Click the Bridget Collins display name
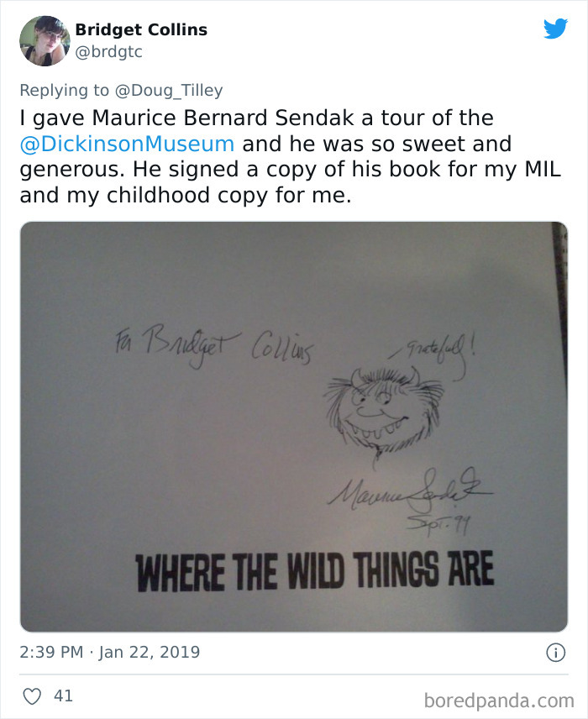This screenshot has width=588, height=719. [140, 29]
